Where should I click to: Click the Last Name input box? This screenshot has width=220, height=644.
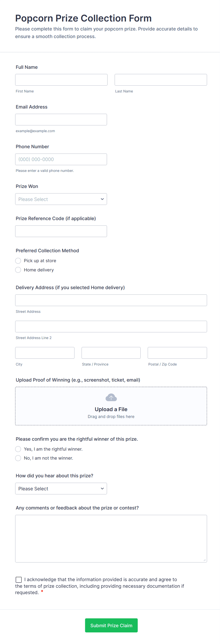tap(161, 80)
